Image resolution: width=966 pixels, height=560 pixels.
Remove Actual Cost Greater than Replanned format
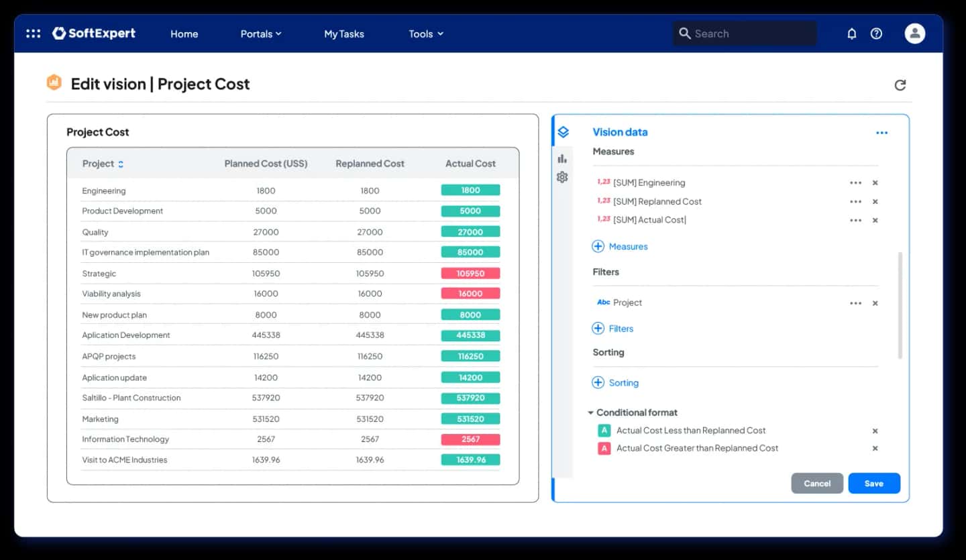(875, 449)
